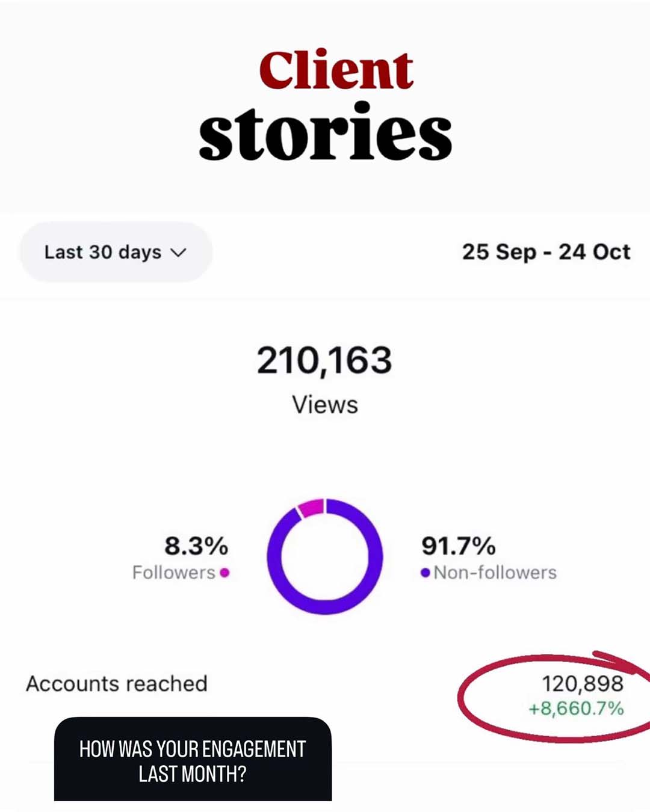Viewport: 650px width, 812px height.
Task: Click the pink Followers legend dot
Action: 224,573
